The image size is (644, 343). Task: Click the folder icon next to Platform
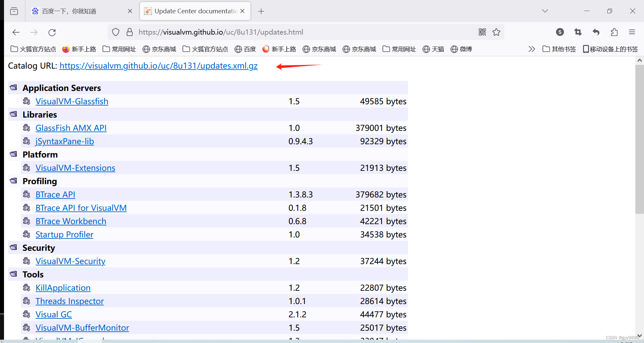click(x=13, y=154)
